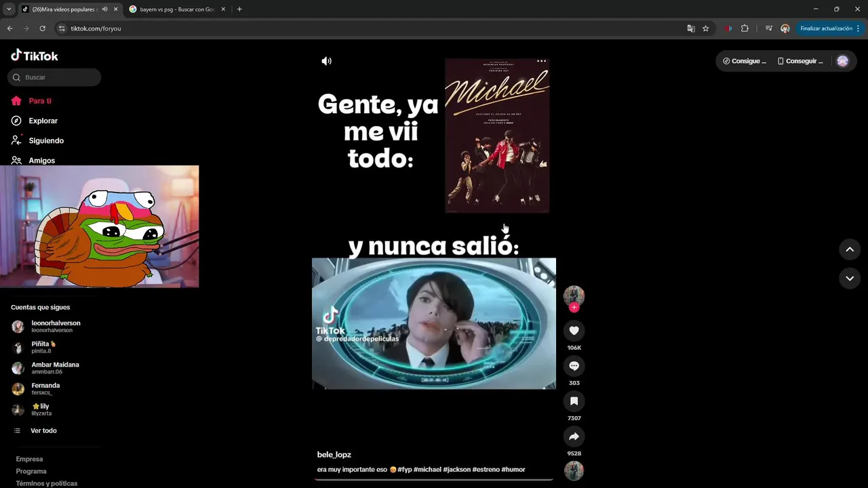Reload the page

point(42,28)
